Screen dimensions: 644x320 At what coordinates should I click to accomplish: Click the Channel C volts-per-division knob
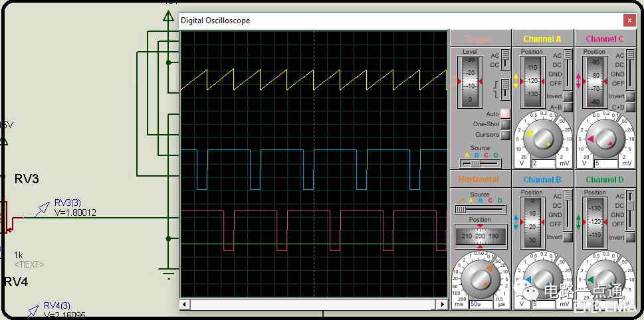[603, 139]
